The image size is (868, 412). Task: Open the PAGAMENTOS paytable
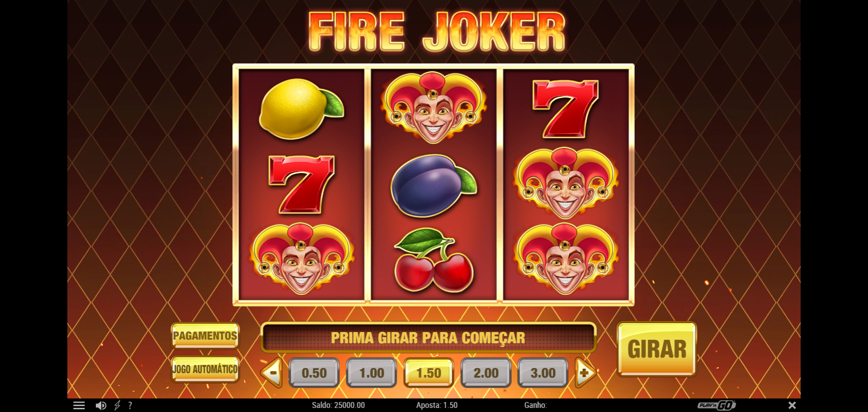click(x=205, y=336)
